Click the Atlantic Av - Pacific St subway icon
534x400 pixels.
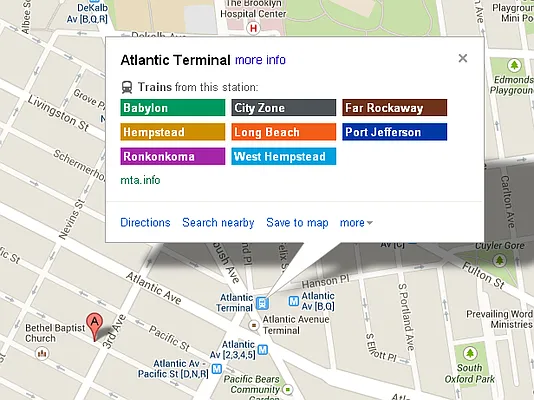217,369
